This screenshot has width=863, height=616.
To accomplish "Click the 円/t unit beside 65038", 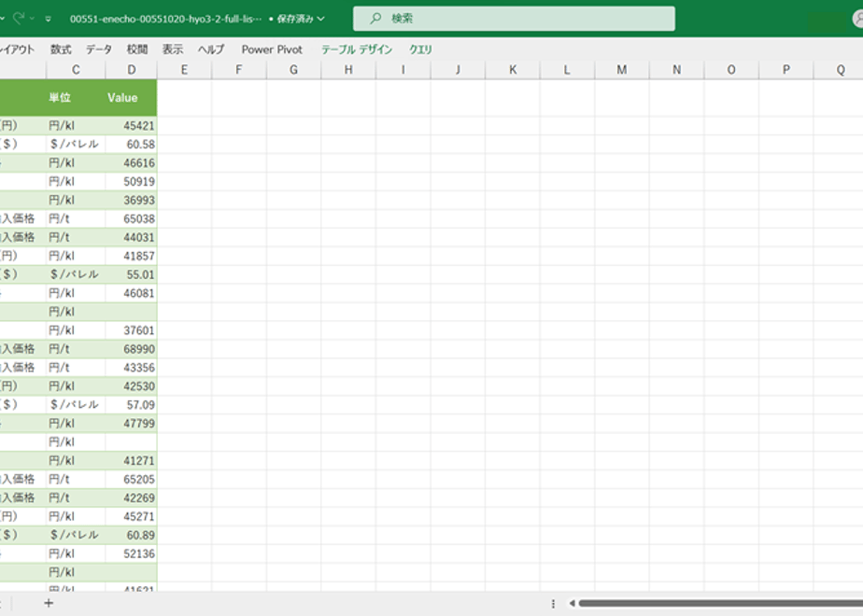I will [76, 219].
